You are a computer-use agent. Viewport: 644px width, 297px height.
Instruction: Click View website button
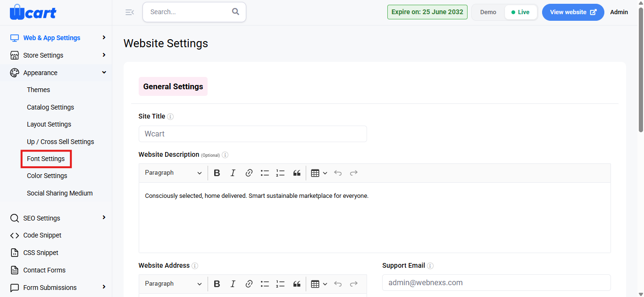[x=573, y=12]
